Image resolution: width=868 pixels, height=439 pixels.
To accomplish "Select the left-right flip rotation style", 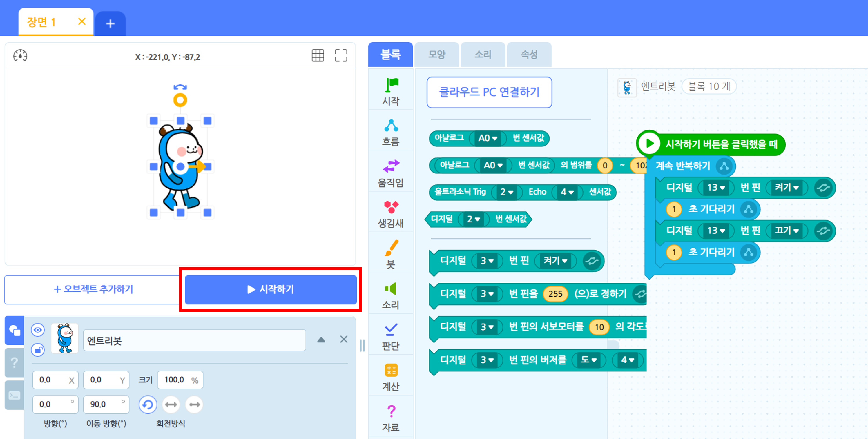I will [171, 404].
